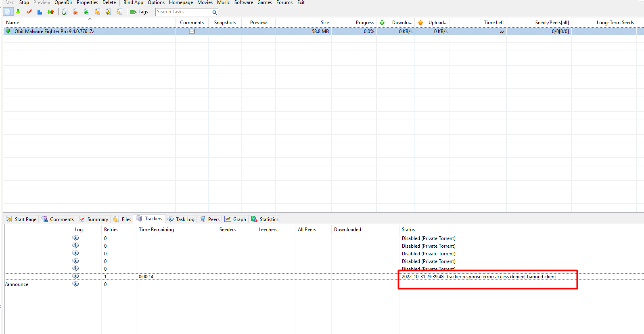Click envelope comments icon in IObit row
This screenshot has width=644, height=334.
[x=192, y=31]
